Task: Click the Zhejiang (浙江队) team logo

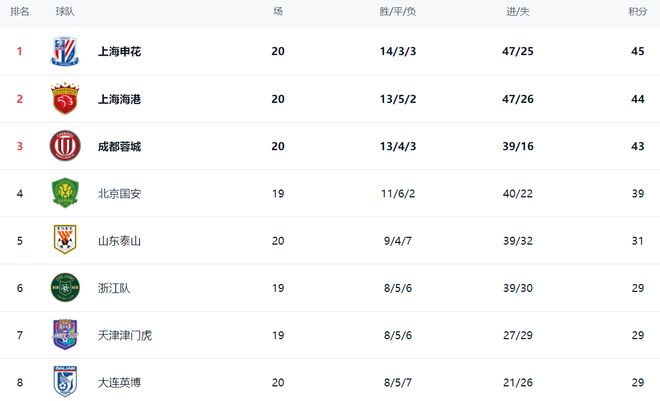Action: click(x=64, y=287)
